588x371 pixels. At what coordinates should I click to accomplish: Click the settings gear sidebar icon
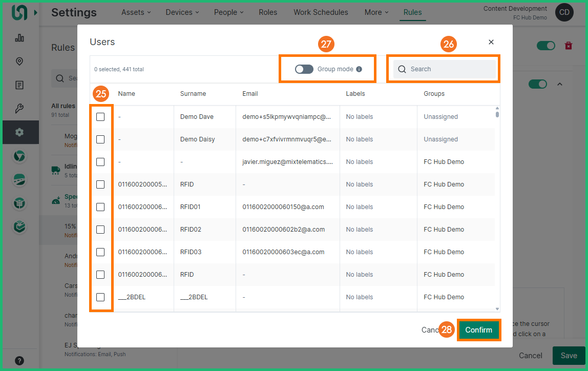[19, 132]
